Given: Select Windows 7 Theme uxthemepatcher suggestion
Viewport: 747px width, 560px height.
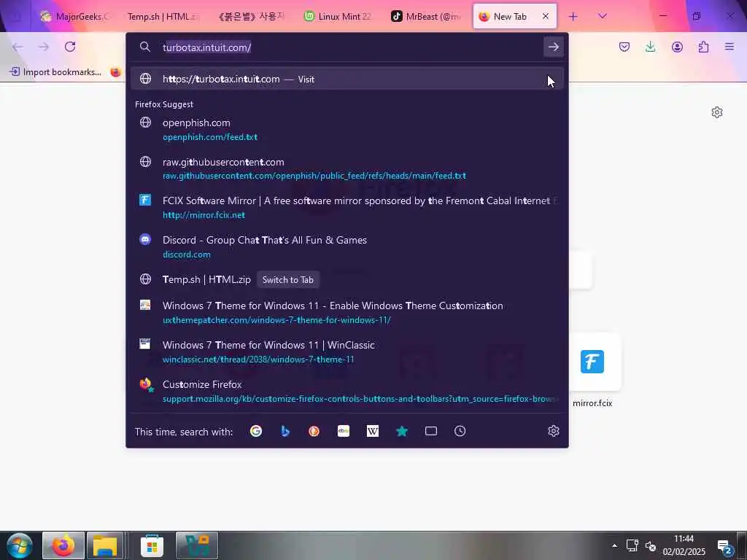Looking at the screenshot, I should (347, 312).
